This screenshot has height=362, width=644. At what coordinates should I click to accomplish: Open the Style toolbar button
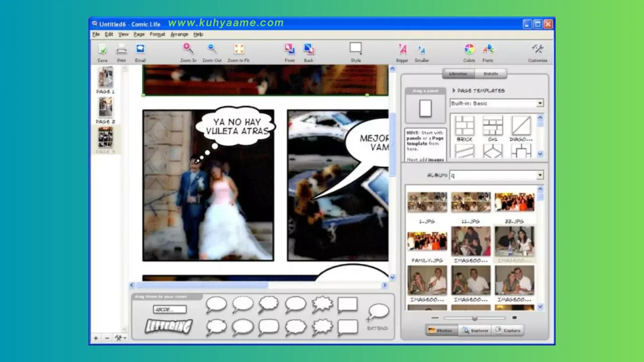(356, 48)
